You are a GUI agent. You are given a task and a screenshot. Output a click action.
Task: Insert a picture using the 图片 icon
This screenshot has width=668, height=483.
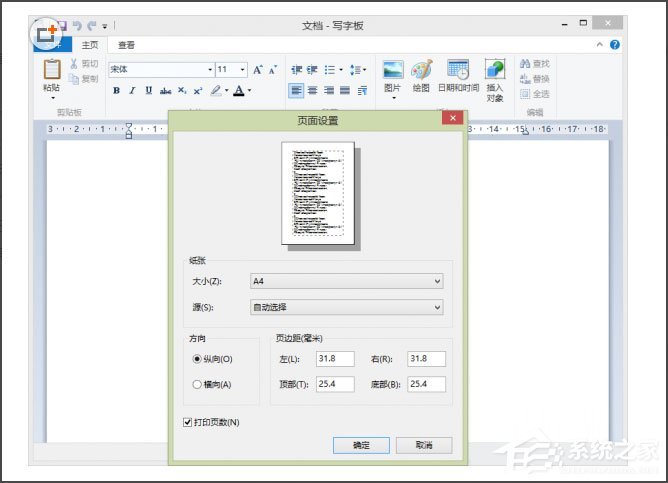tap(393, 69)
